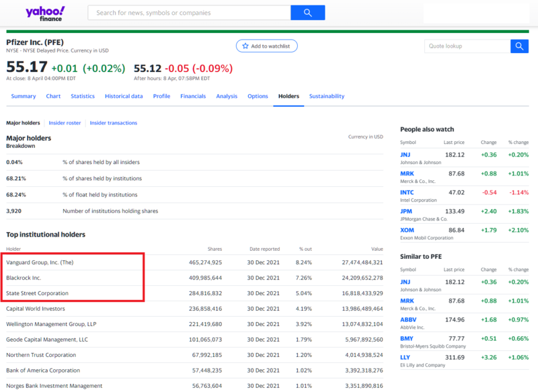The height and width of the screenshot is (392, 538).
Task: Open the Options tab
Action: click(258, 96)
